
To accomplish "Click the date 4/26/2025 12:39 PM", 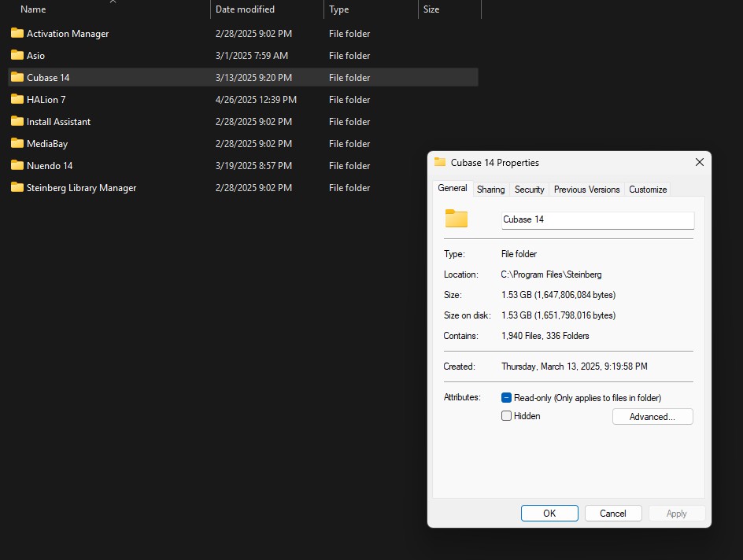I will coord(256,99).
